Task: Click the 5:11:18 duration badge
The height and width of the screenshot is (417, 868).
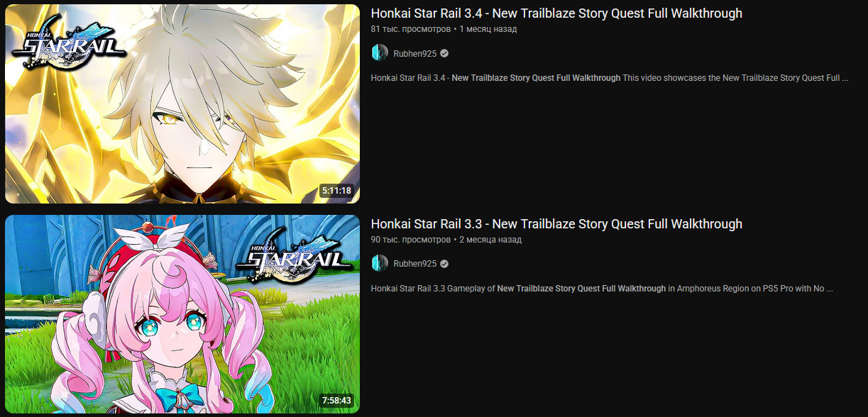Action: pos(336,191)
